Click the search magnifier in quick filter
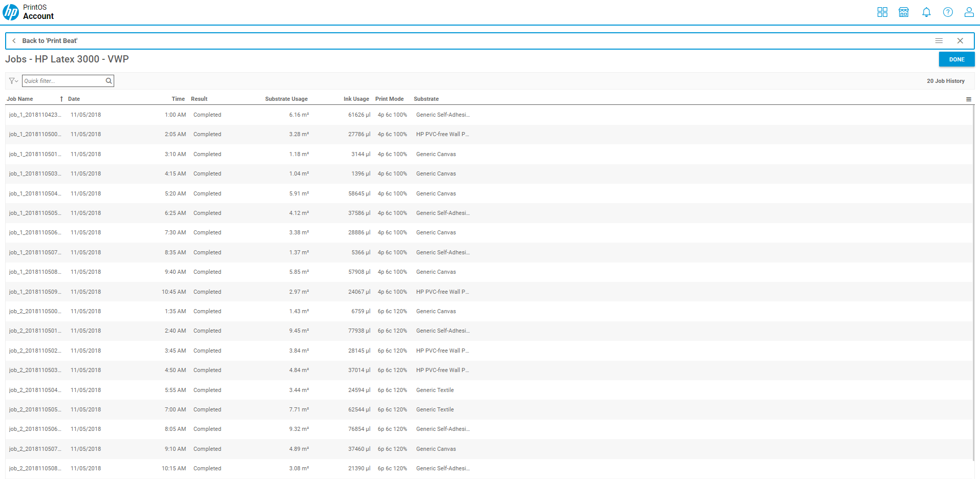Screen dimensions: 980x479 [x=109, y=81]
